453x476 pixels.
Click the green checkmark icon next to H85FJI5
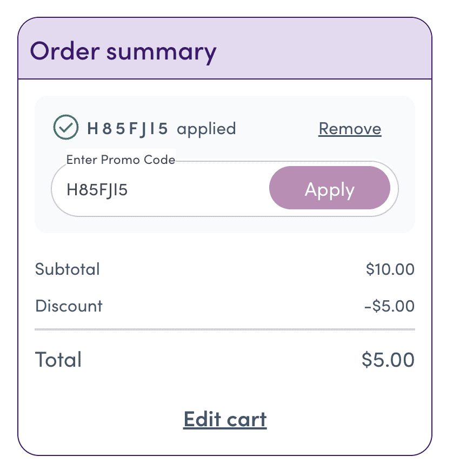66,128
